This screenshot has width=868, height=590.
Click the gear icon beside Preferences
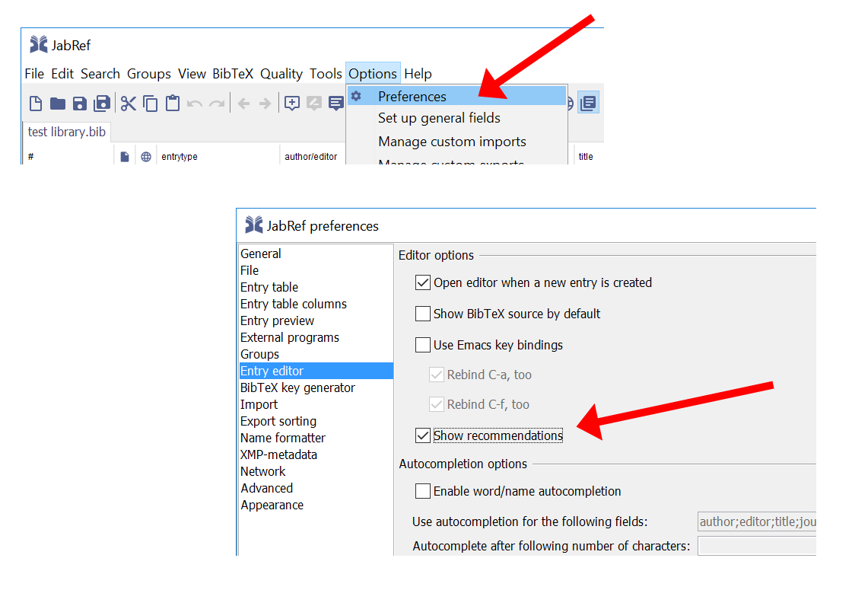pos(356,96)
